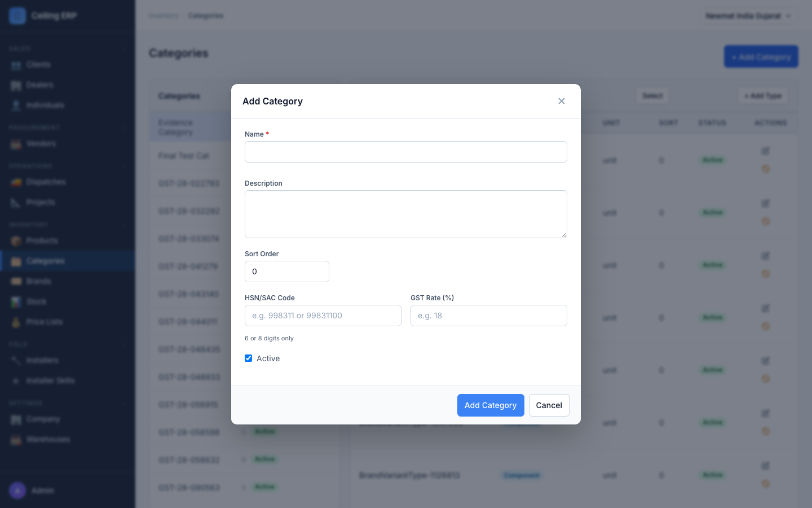The width and height of the screenshot is (812, 508).
Task: Open the Products sidebar icon
Action: point(16,241)
